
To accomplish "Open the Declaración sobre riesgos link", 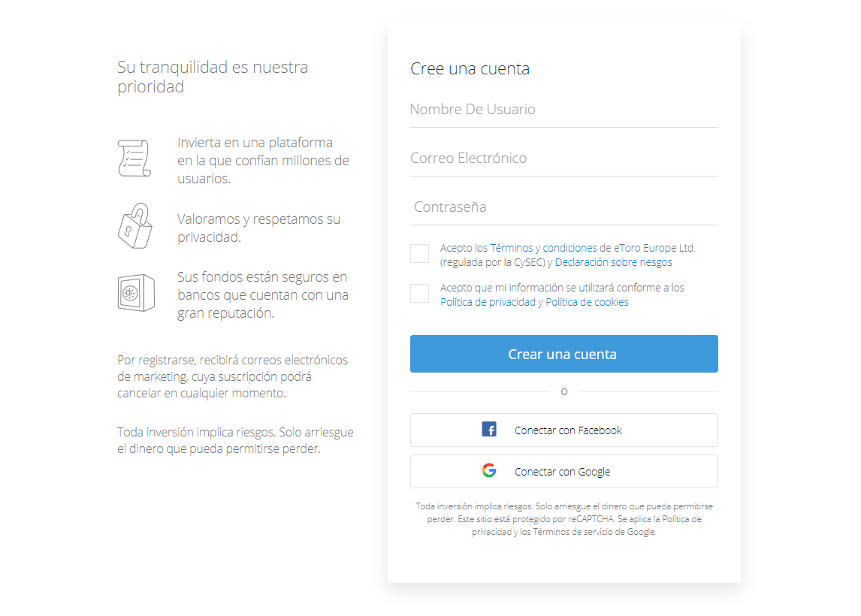I will pos(613,262).
